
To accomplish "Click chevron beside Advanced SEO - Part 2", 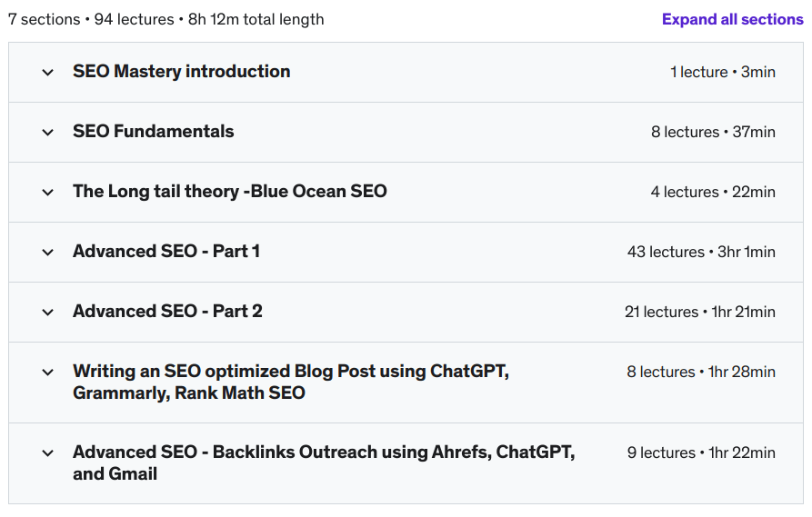I will point(48,313).
